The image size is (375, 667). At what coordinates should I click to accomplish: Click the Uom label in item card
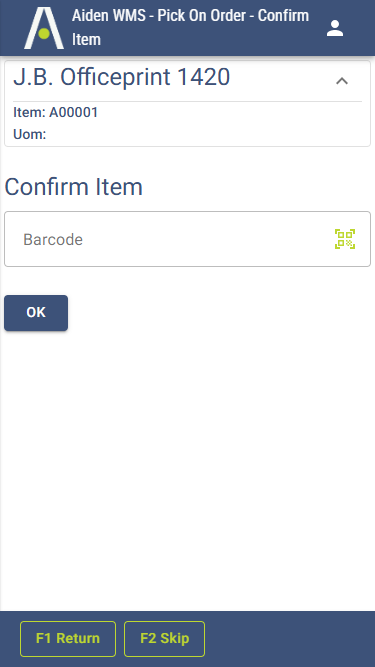(x=30, y=134)
